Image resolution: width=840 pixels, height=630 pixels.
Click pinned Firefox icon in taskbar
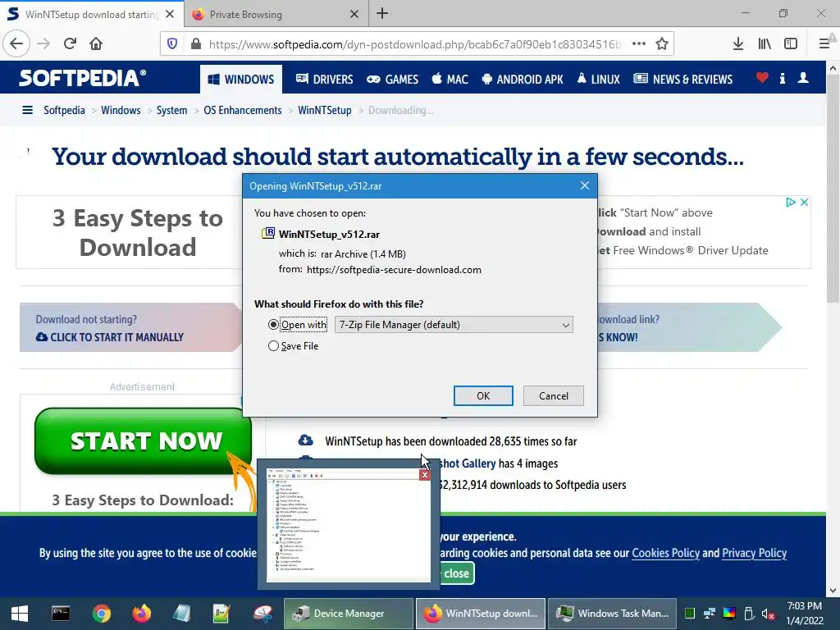[141, 614]
